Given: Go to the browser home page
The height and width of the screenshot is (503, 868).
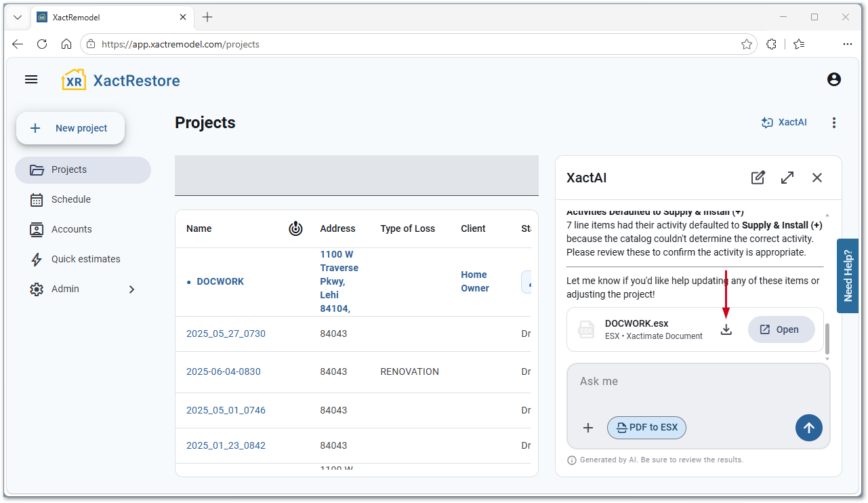Looking at the screenshot, I should click(x=66, y=44).
